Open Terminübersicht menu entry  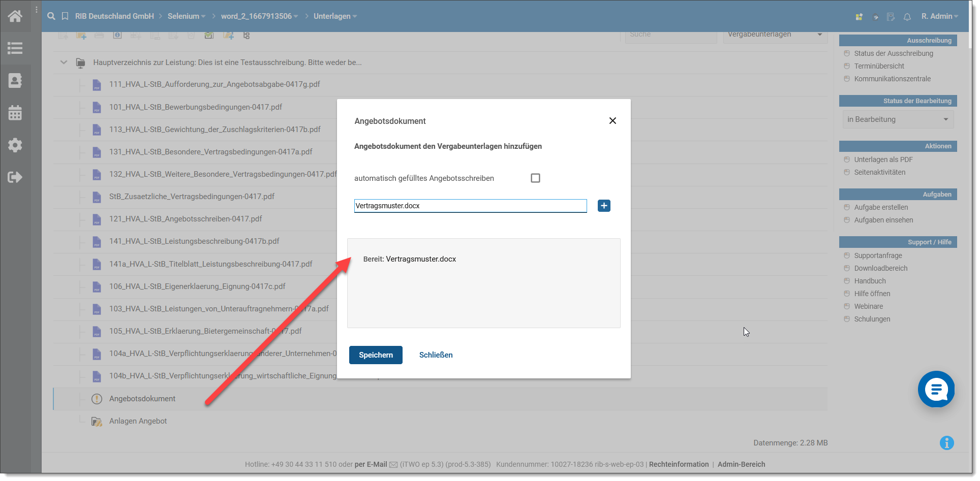click(879, 66)
